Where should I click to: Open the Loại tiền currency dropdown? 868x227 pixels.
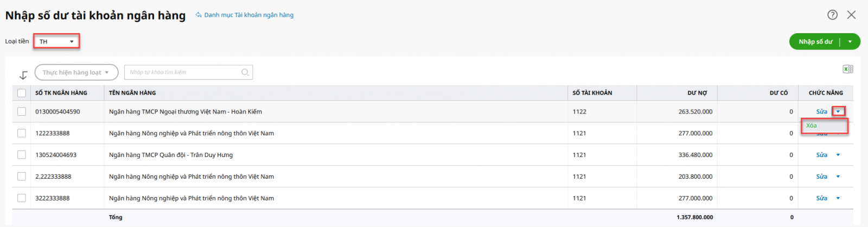pyautogui.click(x=56, y=41)
